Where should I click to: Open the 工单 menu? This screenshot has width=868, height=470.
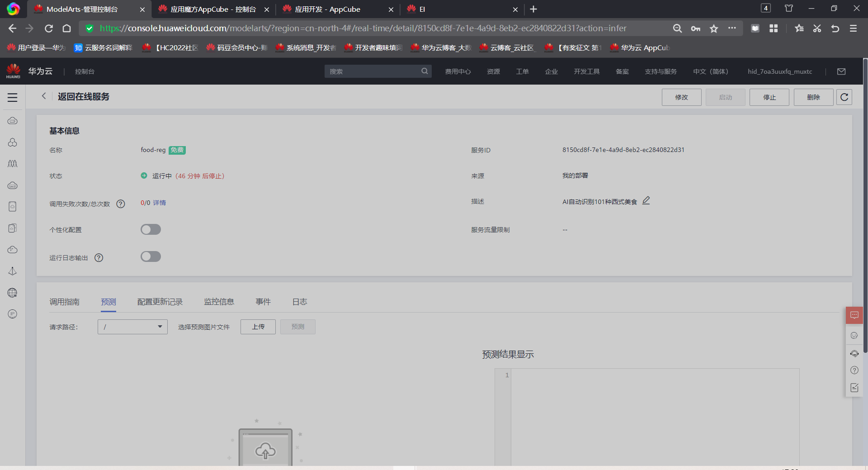click(x=522, y=71)
